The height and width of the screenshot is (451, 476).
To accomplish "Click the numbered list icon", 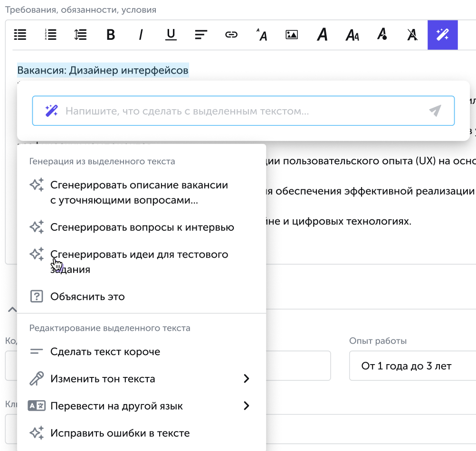I will [50, 35].
